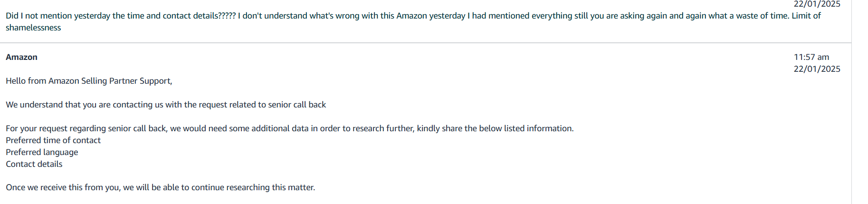Click the For your request regarding sentence

point(290,128)
